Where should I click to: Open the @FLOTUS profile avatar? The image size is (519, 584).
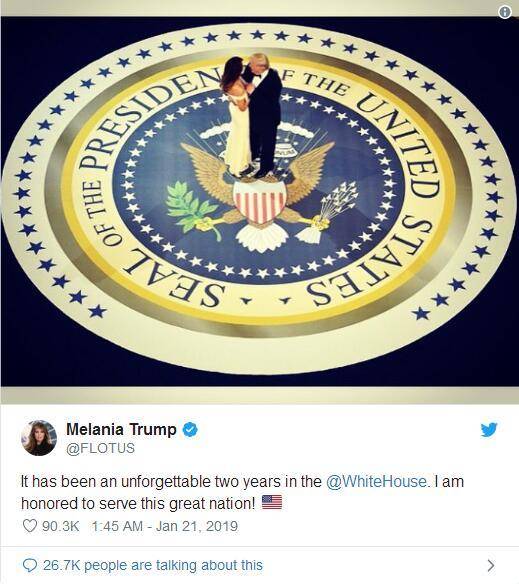point(39,438)
